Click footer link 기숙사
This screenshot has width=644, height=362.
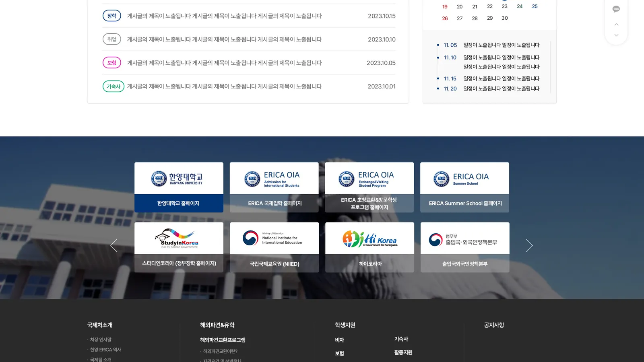click(401, 339)
